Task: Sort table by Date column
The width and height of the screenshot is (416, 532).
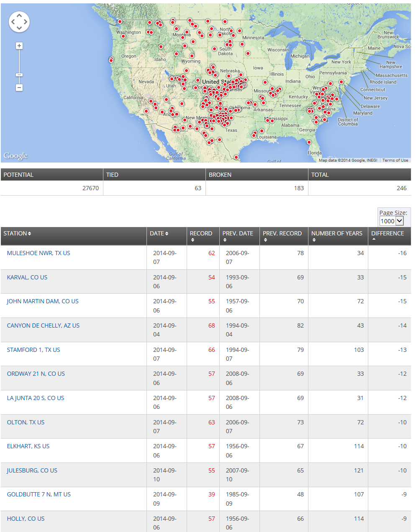Action: click(159, 233)
